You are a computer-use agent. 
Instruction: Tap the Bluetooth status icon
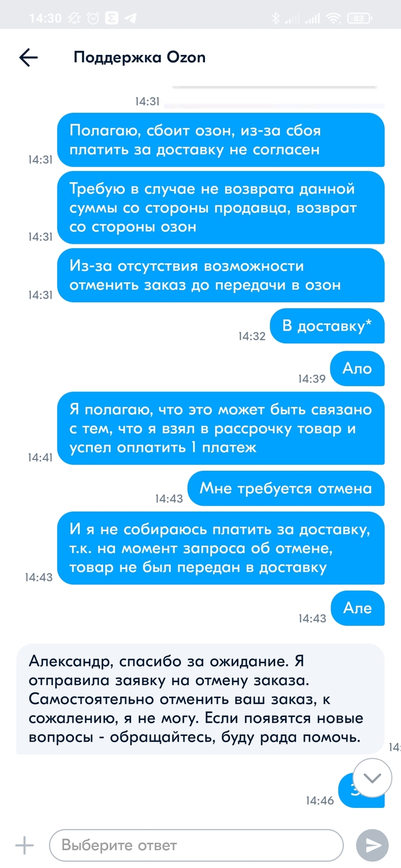[275, 18]
